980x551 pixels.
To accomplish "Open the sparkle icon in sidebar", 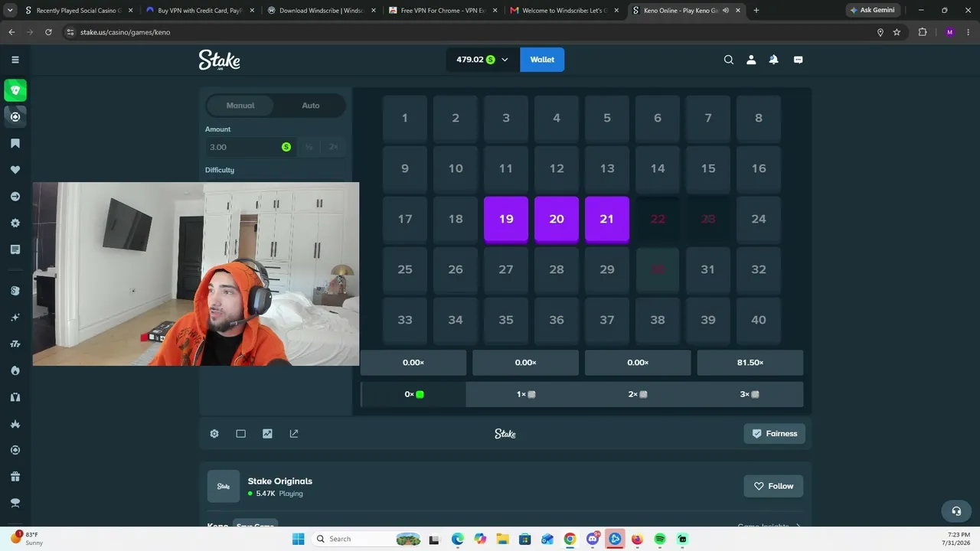I will tap(15, 317).
